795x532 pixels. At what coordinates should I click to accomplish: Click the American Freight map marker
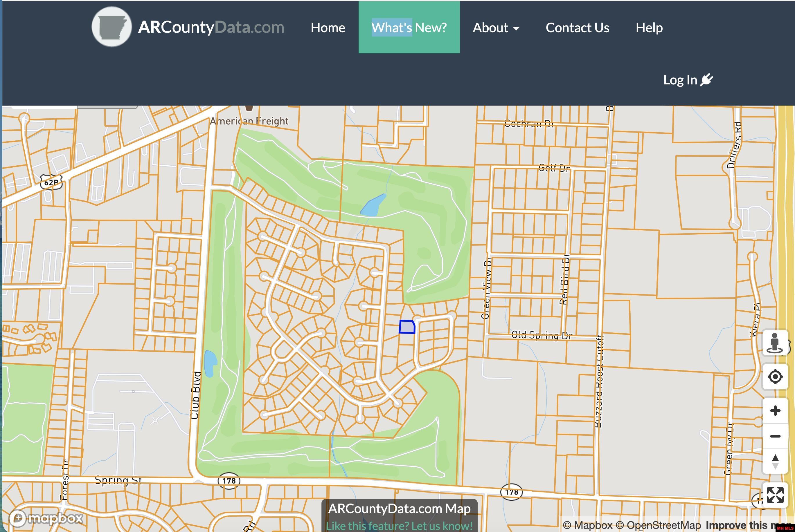point(249,108)
